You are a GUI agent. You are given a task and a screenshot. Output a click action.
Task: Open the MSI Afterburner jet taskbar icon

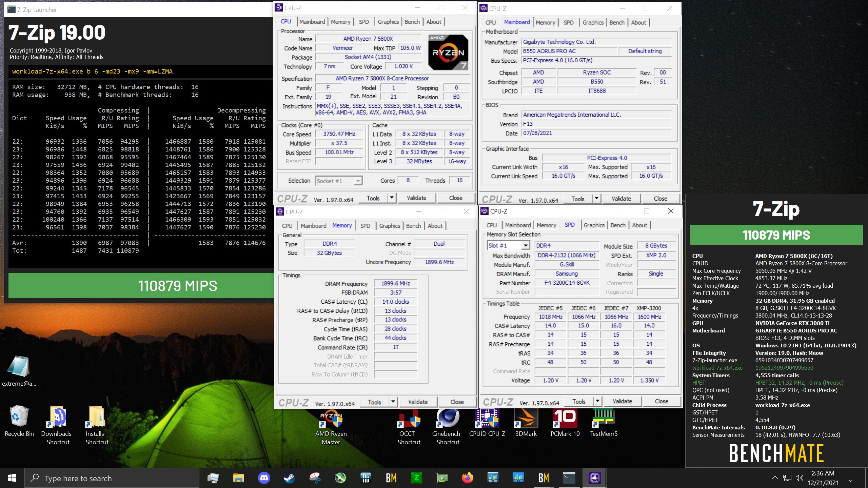(x=340, y=478)
